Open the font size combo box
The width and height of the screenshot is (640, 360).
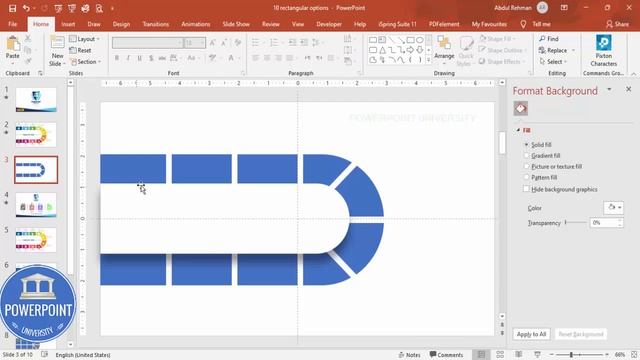pyautogui.click(x=195, y=42)
